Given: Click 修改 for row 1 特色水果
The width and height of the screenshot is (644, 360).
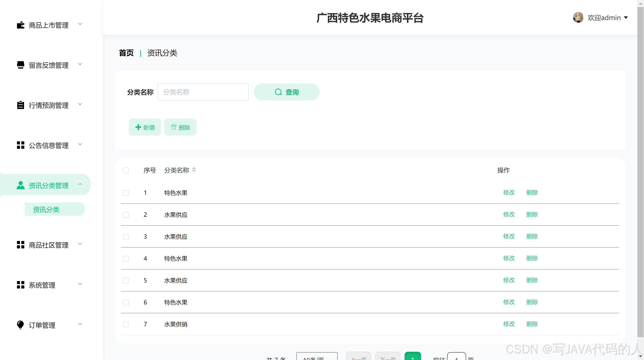Looking at the screenshot, I should 509,193.
